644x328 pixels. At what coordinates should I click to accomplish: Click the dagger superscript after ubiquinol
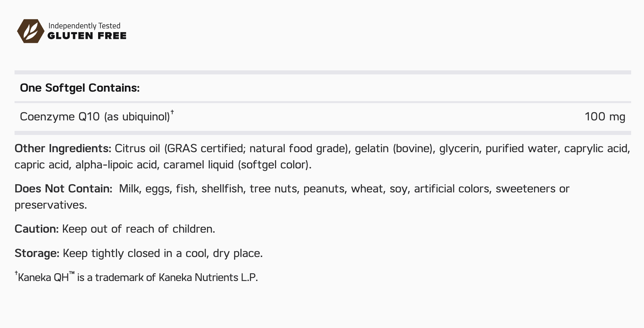pyautogui.click(x=172, y=112)
